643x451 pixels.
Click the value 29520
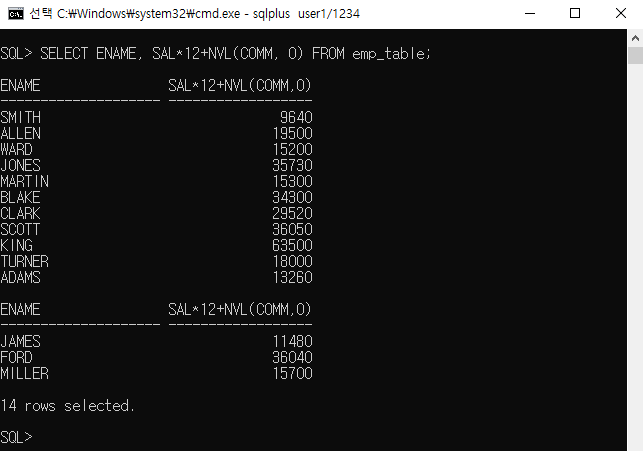[x=292, y=214]
